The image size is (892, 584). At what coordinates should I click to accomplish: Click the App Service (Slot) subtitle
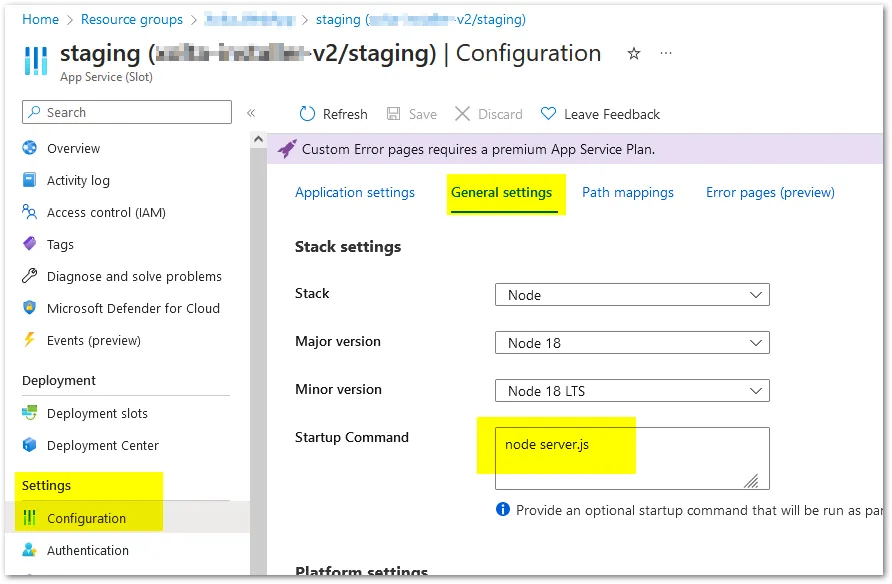tap(106, 77)
